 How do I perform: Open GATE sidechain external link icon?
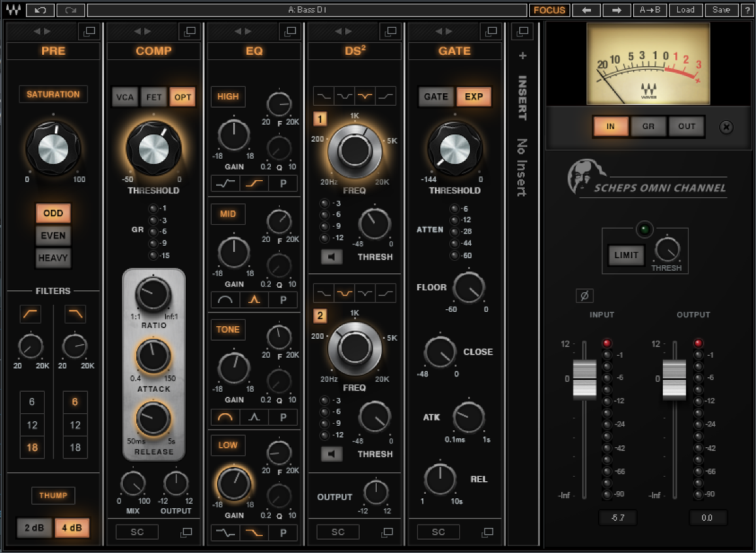pyautogui.click(x=487, y=532)
